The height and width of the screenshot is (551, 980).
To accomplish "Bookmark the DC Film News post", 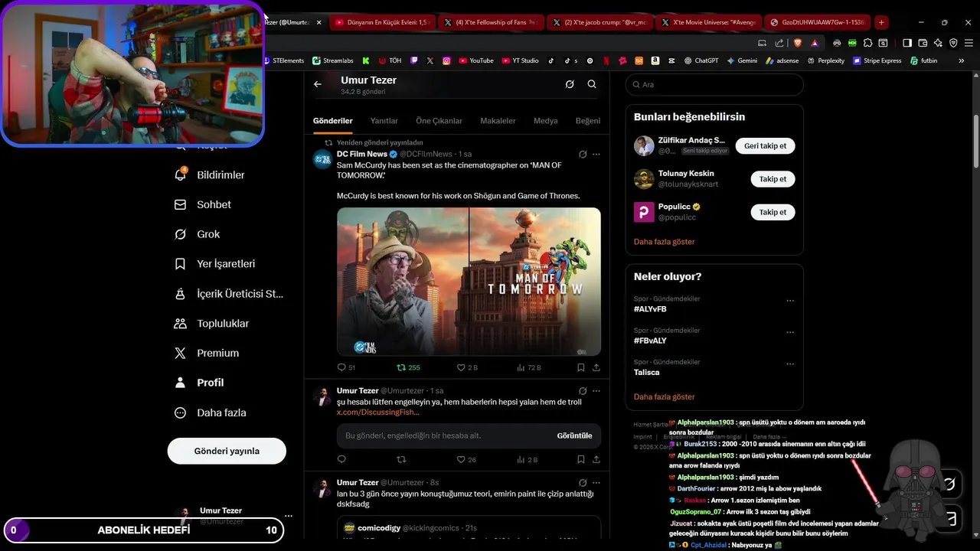I will 581,367.
